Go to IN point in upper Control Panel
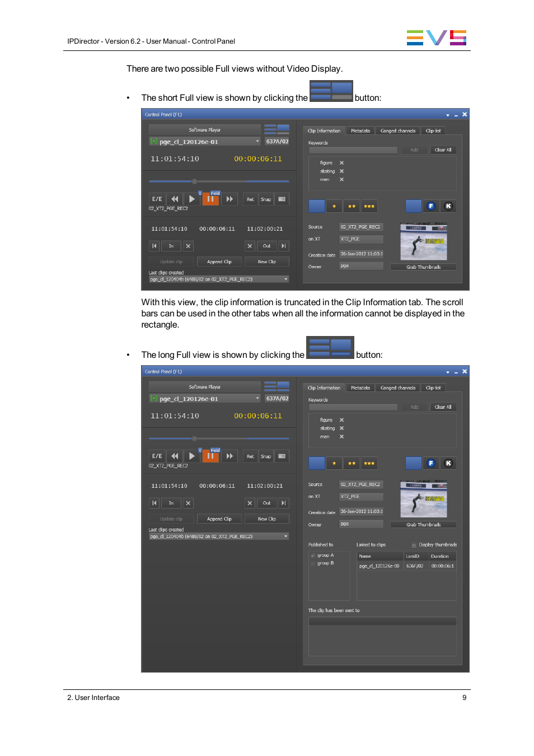Screen dimensions: 534x756 [154, 246]
